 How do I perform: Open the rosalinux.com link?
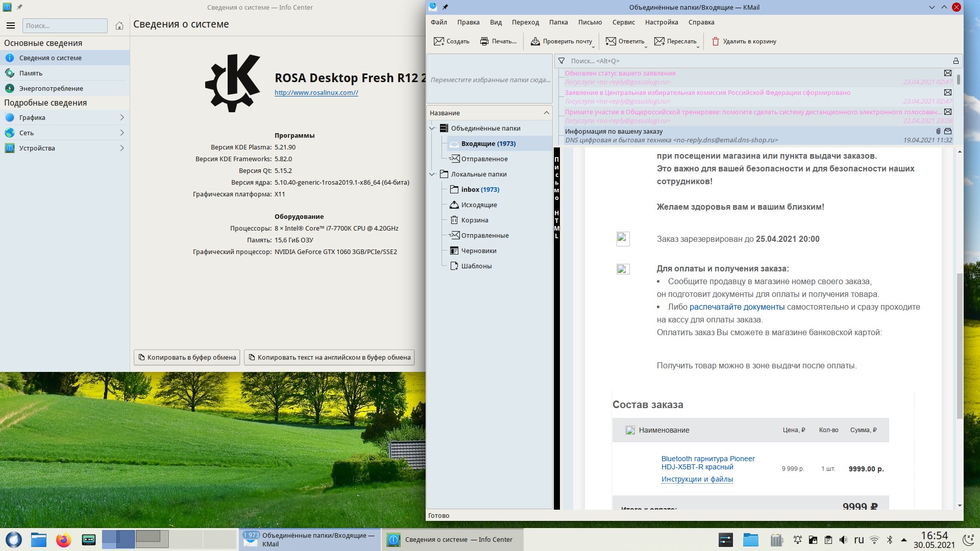click(x=316, y=92)
